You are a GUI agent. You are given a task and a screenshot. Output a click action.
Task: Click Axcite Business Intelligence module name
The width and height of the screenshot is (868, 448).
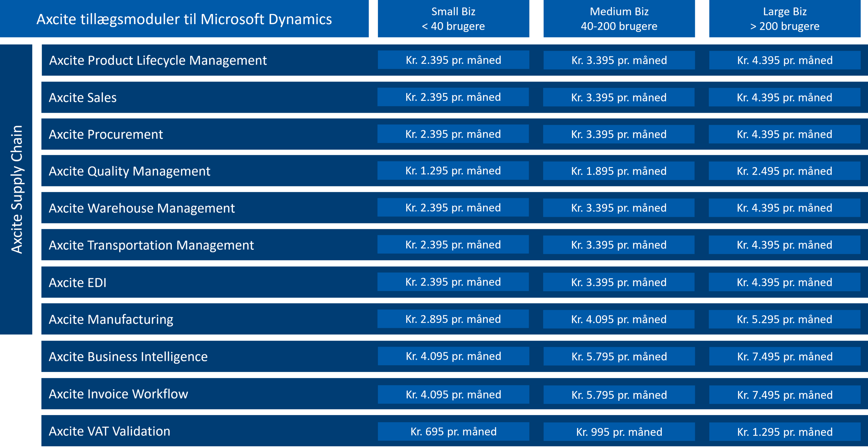[128, 357]
